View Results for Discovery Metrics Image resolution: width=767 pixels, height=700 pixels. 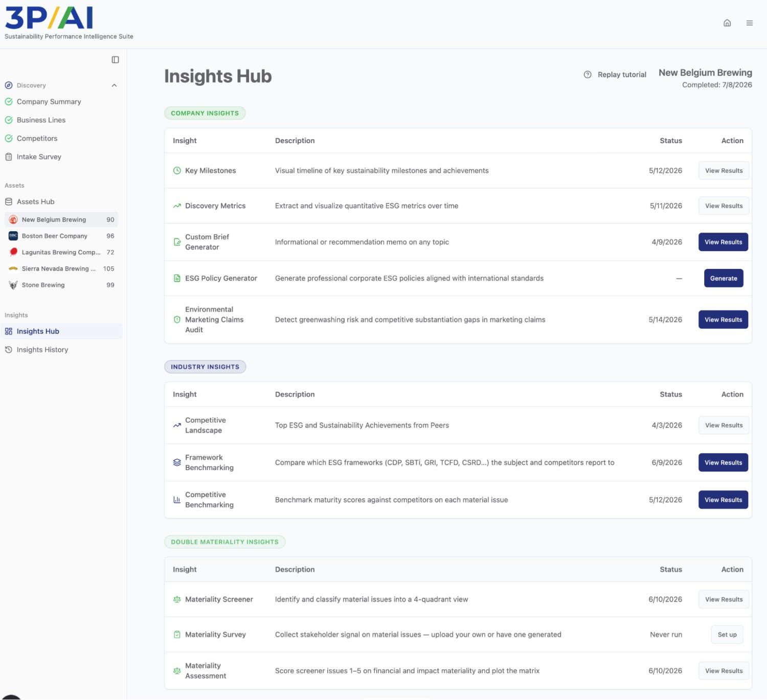point(724,206)
